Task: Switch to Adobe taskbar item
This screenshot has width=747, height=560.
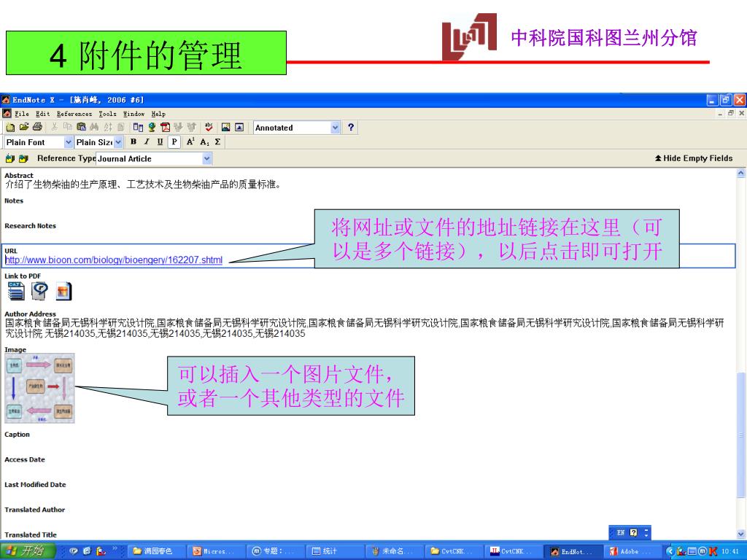Action: (x=631, y=551)
